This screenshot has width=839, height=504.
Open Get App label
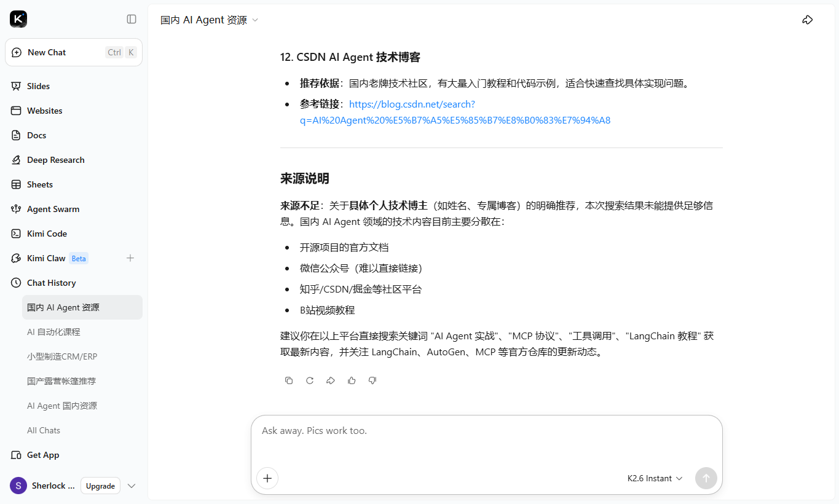pos(43,455)
